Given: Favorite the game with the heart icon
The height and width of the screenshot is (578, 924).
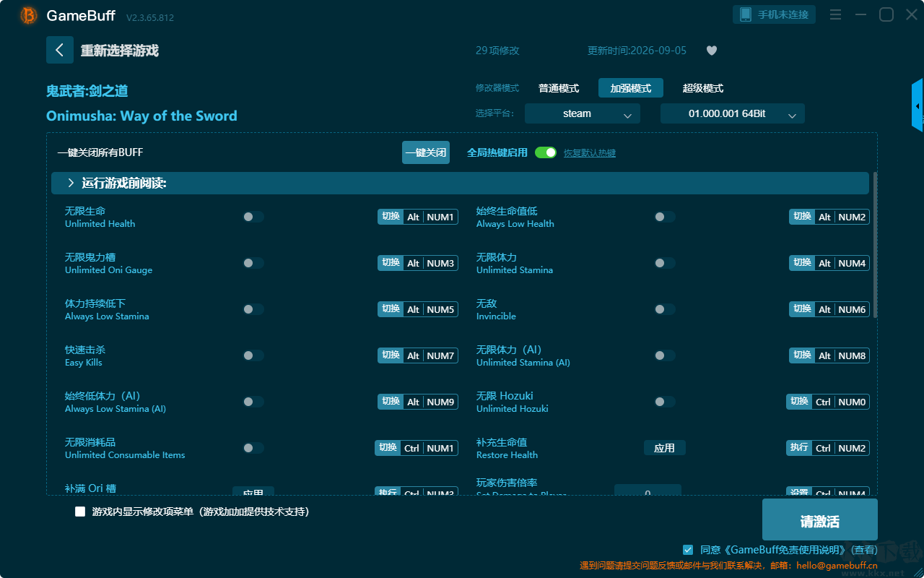Looking at the screenshot, I should point(712,51).
